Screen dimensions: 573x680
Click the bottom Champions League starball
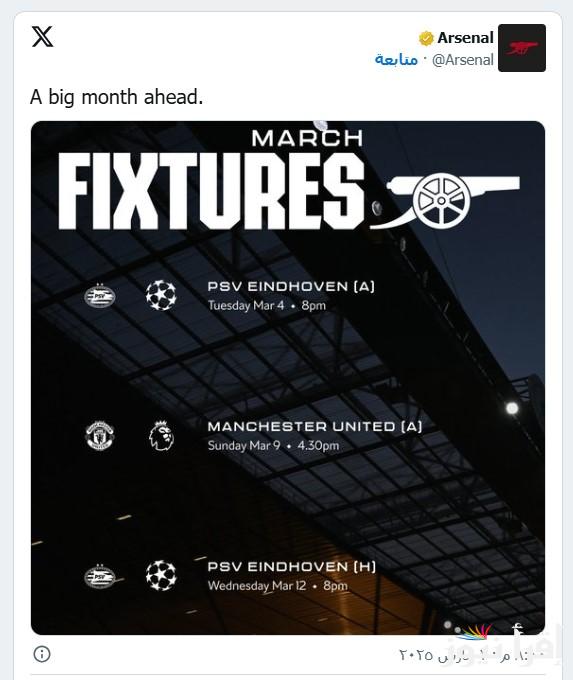tap(161, 576)
